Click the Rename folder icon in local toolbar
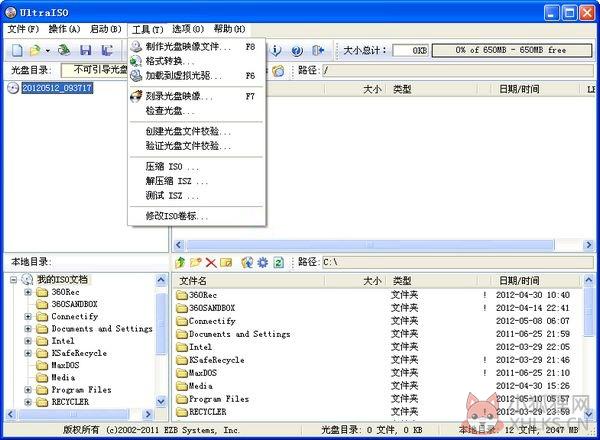The width and height of the screenshot is (600, 440). pos(226,262)
